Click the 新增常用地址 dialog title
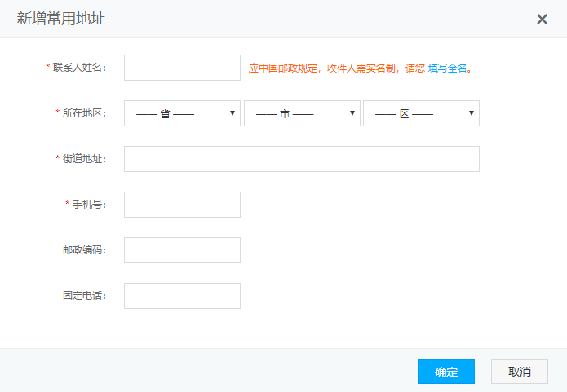The image size is (567, 392). click(x=61, y=18)
